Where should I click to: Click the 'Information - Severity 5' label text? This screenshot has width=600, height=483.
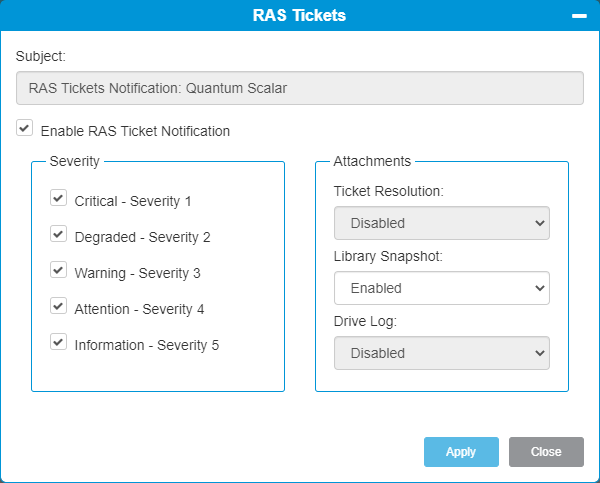pos(147,345)
